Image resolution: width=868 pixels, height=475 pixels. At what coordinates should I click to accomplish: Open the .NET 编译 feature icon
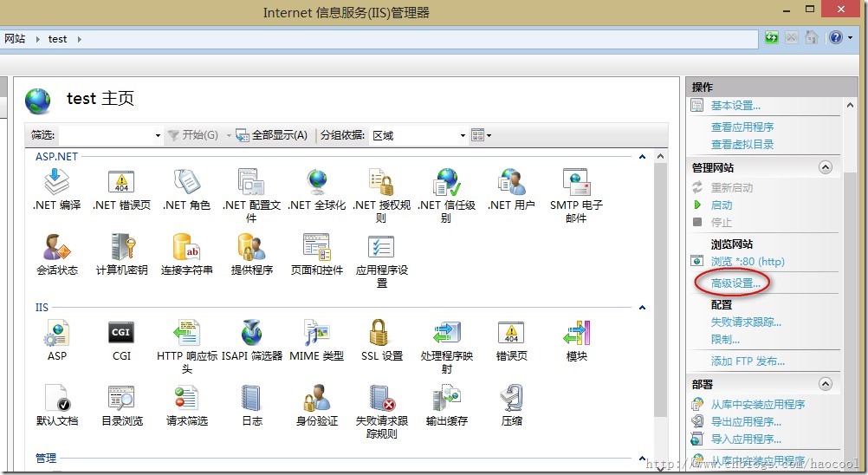click(x=56, y=182)
